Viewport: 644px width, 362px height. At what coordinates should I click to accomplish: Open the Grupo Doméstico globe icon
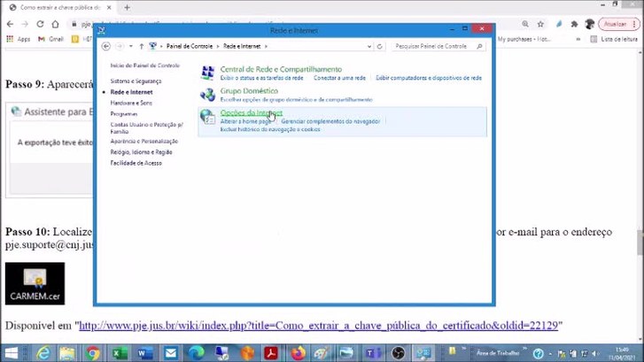tap(207, 95)
